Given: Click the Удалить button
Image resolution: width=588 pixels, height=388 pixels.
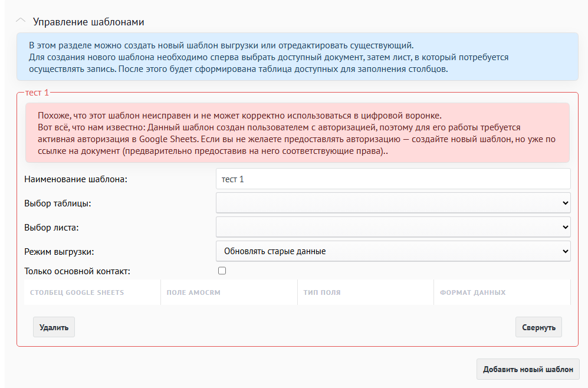Looking at the screenshot, I should [54, 327].
